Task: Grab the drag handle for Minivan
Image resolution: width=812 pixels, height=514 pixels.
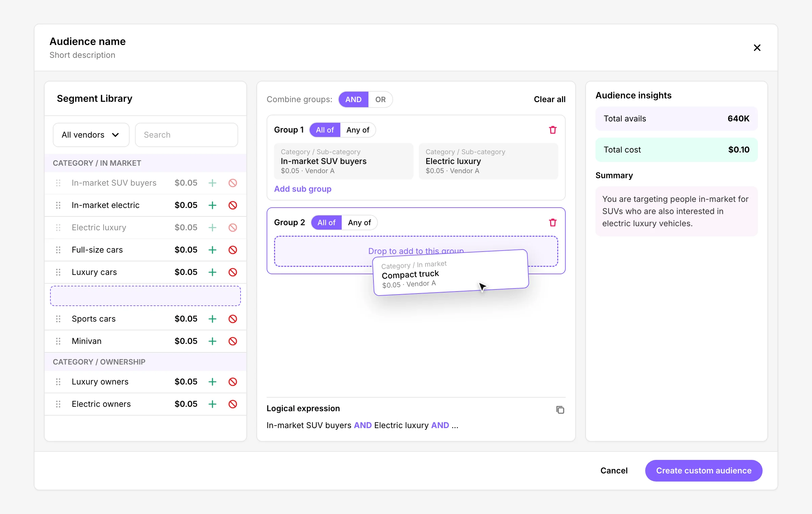Action: click(58, 341)
